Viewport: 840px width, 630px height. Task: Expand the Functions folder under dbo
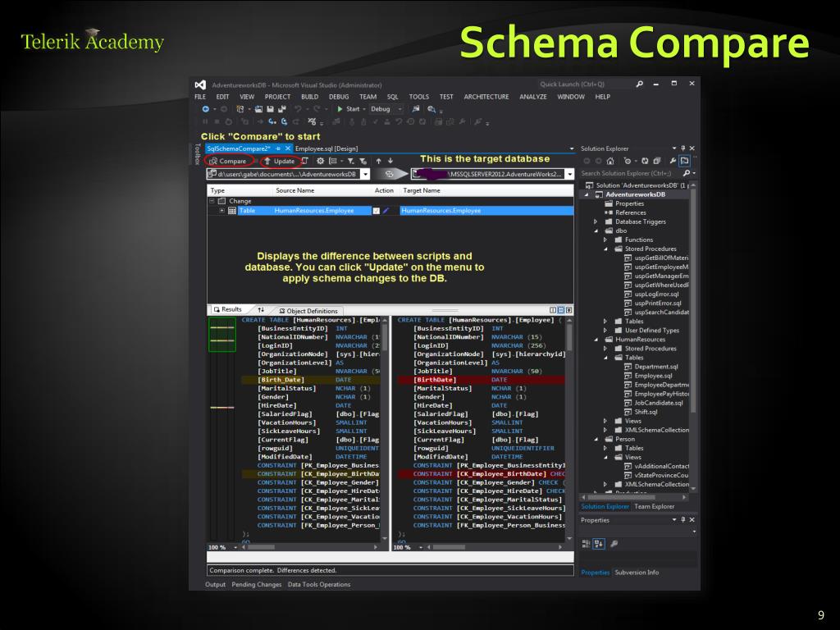605,240
